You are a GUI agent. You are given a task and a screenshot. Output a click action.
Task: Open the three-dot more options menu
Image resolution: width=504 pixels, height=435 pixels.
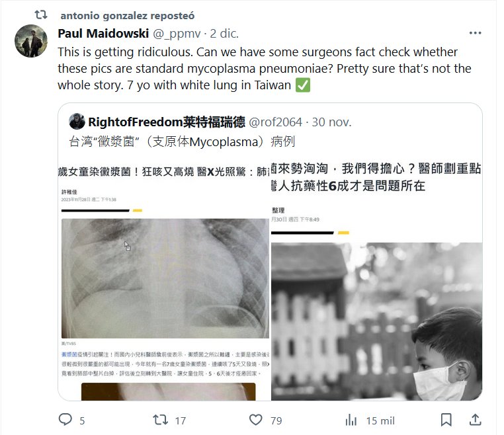coord(475,33)
